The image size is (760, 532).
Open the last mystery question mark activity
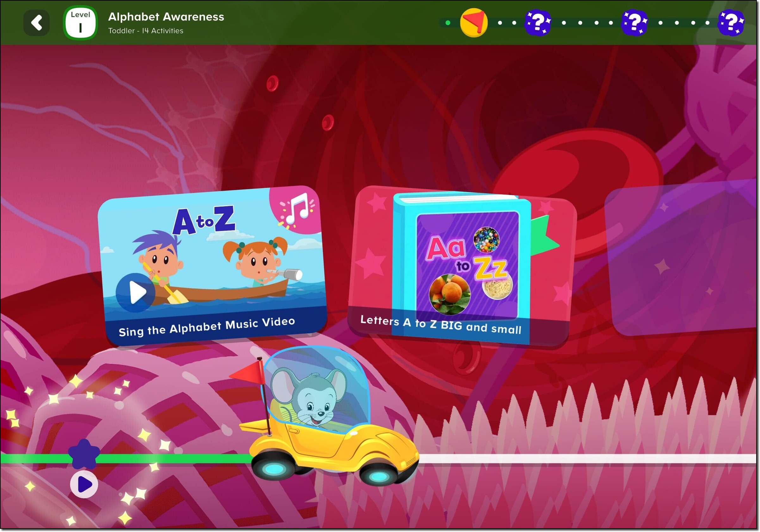731,22
